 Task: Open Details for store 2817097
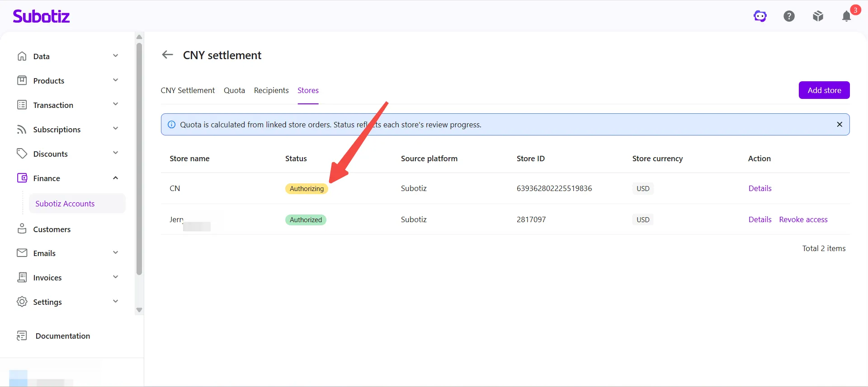pyautogui.click(x=760, y=219)
